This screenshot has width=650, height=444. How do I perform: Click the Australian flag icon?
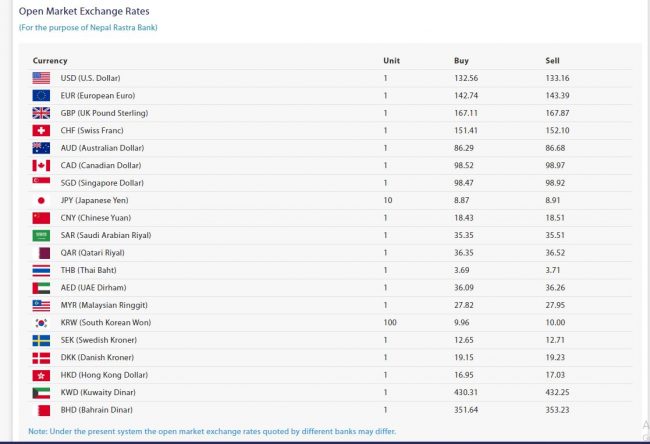click(41, 148)
